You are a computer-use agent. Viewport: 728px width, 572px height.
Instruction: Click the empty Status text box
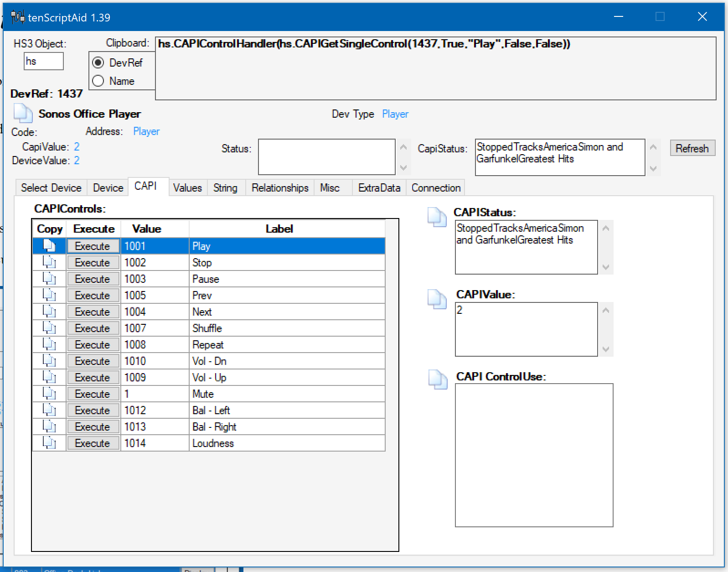tap(326, 157)
